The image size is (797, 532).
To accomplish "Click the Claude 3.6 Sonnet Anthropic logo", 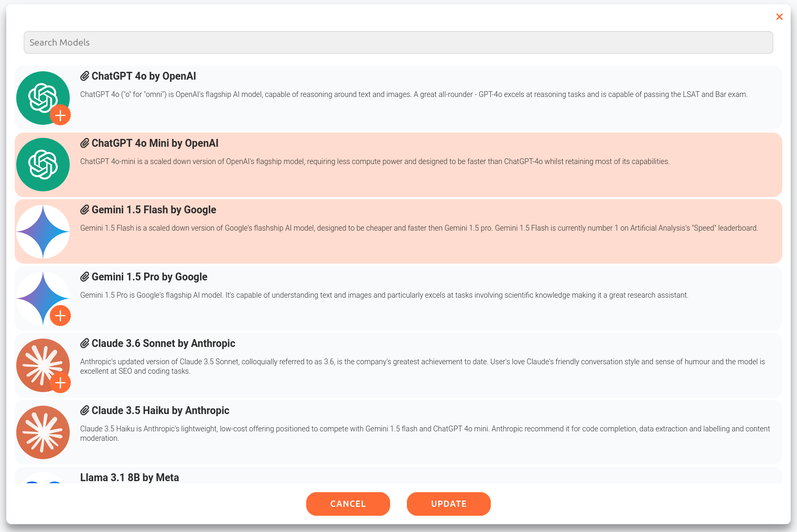I will pyautogui.click(x=43, y=365).
